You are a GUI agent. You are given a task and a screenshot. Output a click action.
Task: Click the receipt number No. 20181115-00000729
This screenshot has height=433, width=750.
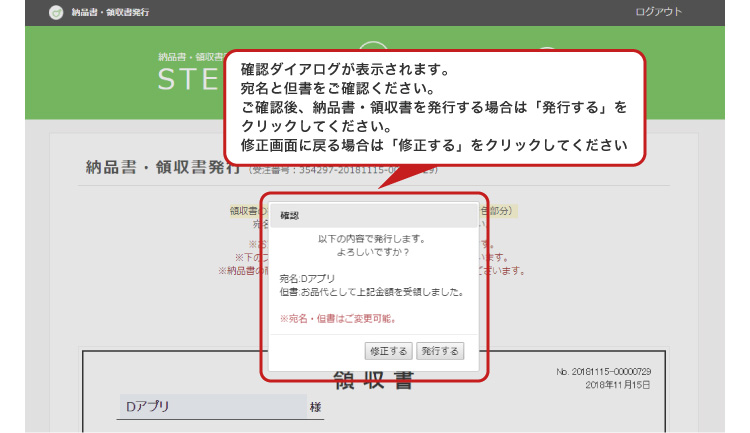604,371
